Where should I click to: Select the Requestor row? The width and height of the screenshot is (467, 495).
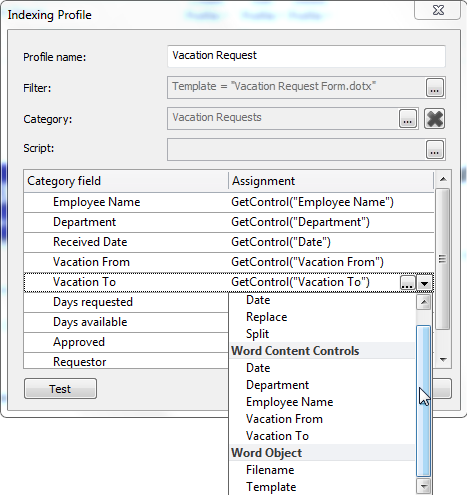(x=126, y=361)
